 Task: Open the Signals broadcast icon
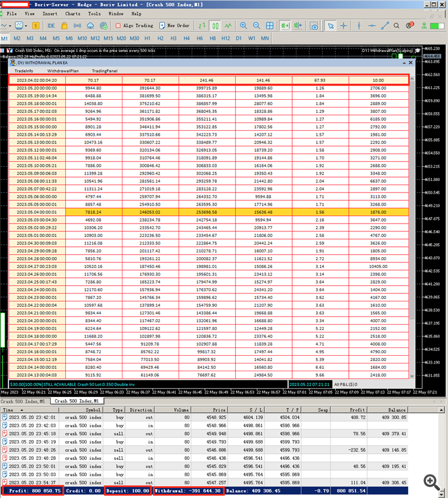point(77,26)
